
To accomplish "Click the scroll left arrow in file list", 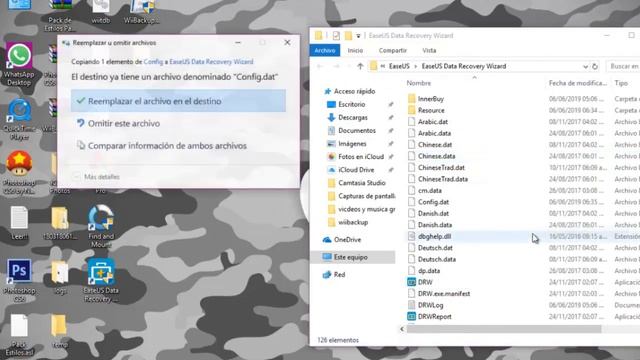I will (402, 329).
